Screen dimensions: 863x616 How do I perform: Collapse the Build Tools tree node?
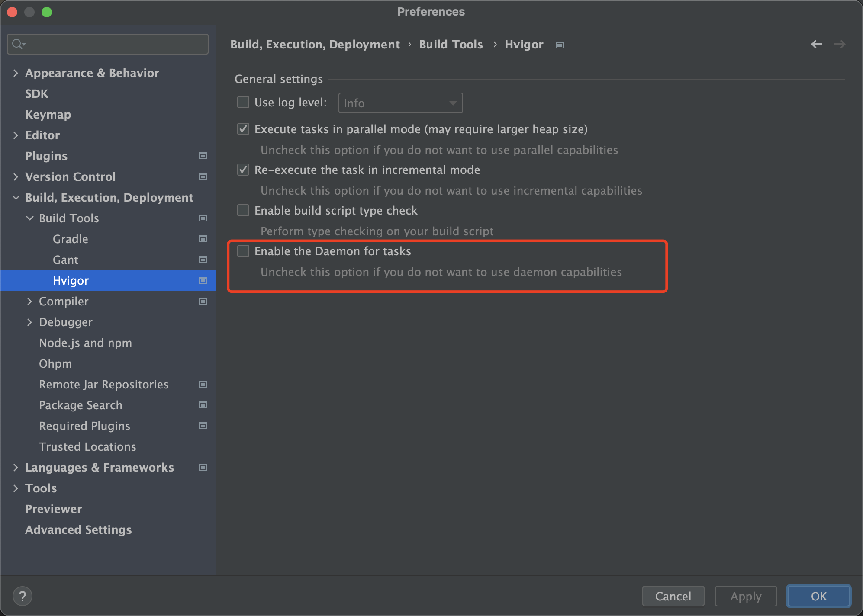(x=29, y=218)
